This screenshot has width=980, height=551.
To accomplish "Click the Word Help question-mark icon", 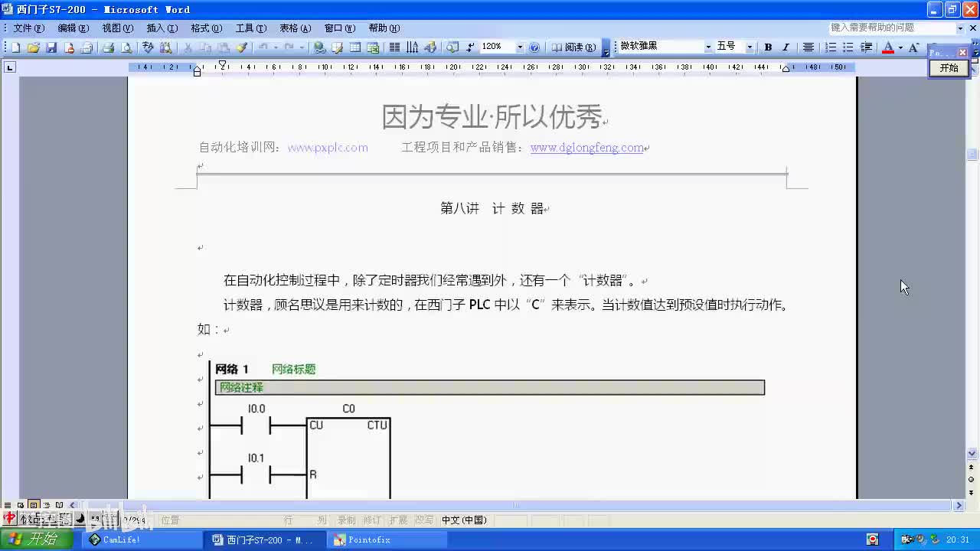I will click(534, 47).
